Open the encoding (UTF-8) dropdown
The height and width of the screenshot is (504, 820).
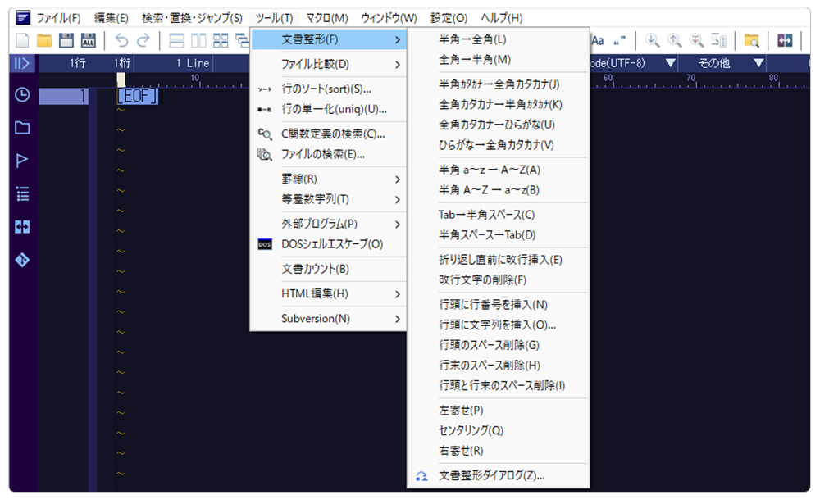[671, 63]
